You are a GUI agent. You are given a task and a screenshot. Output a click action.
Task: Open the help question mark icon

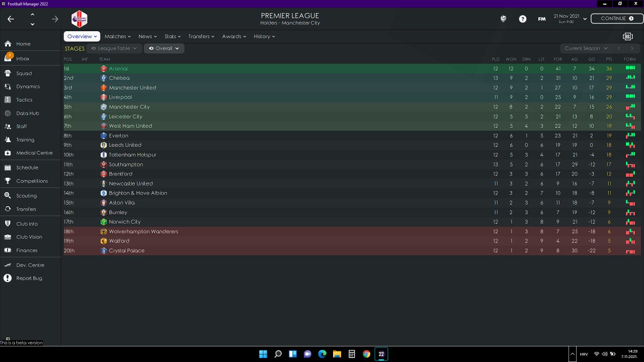click(x=523, y=19)
